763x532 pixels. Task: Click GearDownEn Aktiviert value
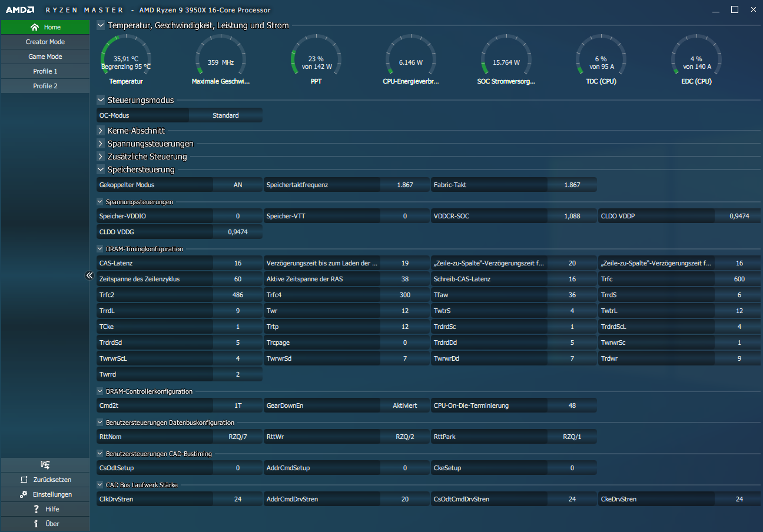click(x=405, y=405)
